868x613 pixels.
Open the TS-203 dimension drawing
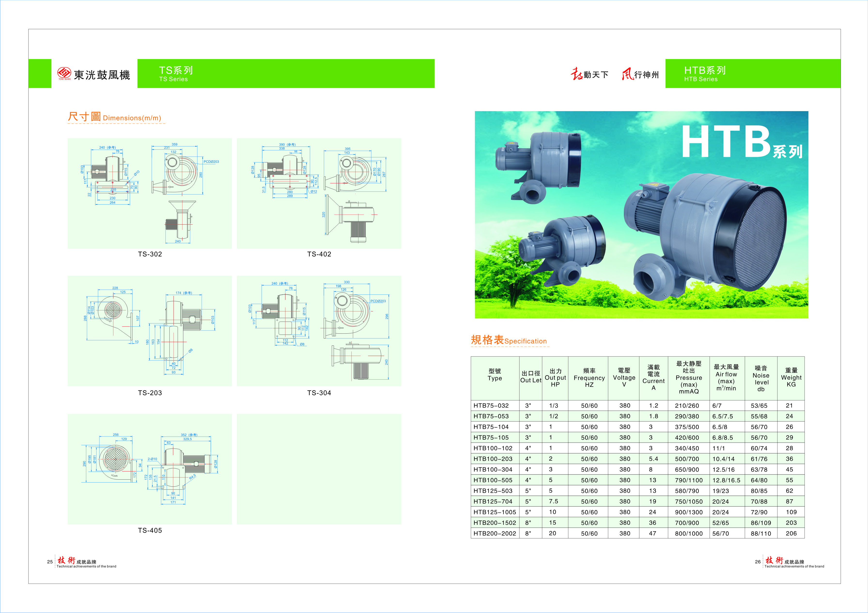[149, 331]
